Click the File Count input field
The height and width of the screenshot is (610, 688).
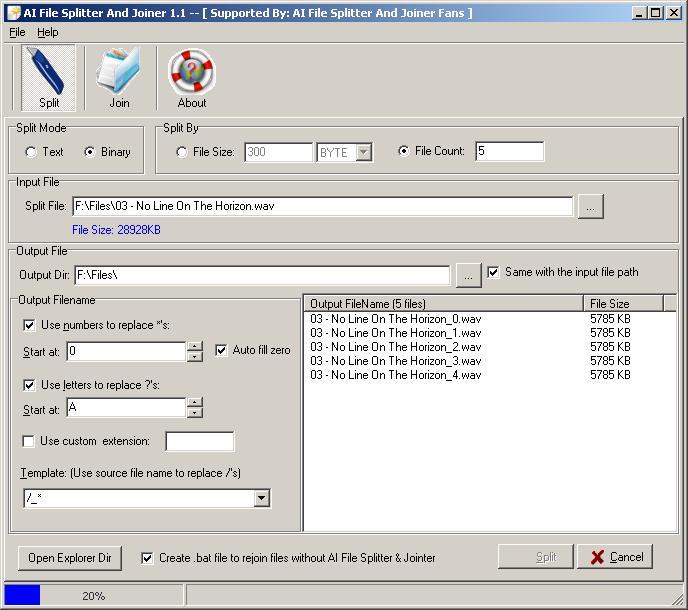pos(509,152)
